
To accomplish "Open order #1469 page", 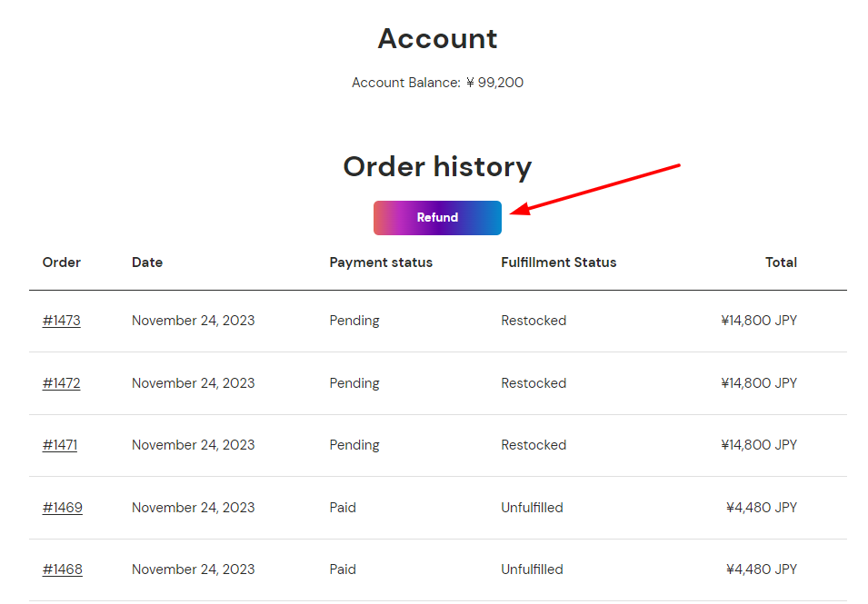I will pos(62,508).
